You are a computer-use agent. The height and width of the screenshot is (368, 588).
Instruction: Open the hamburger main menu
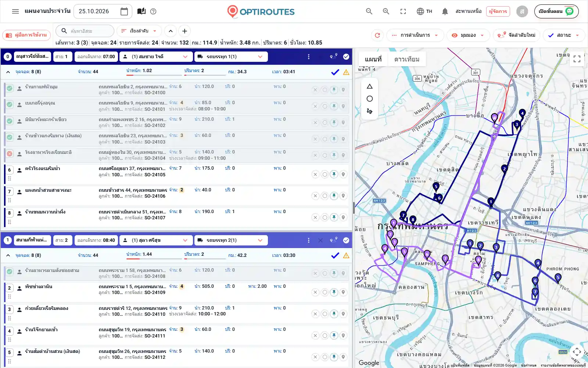point(15,11)
